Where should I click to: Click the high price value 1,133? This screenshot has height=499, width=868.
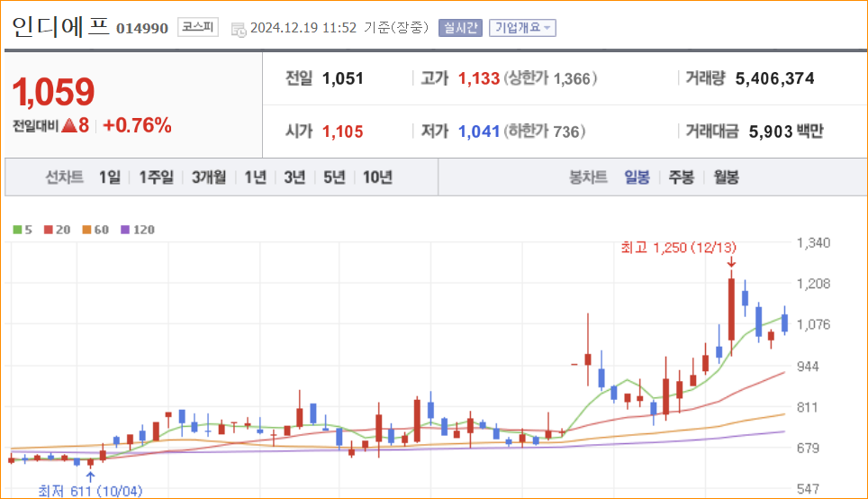479,78
